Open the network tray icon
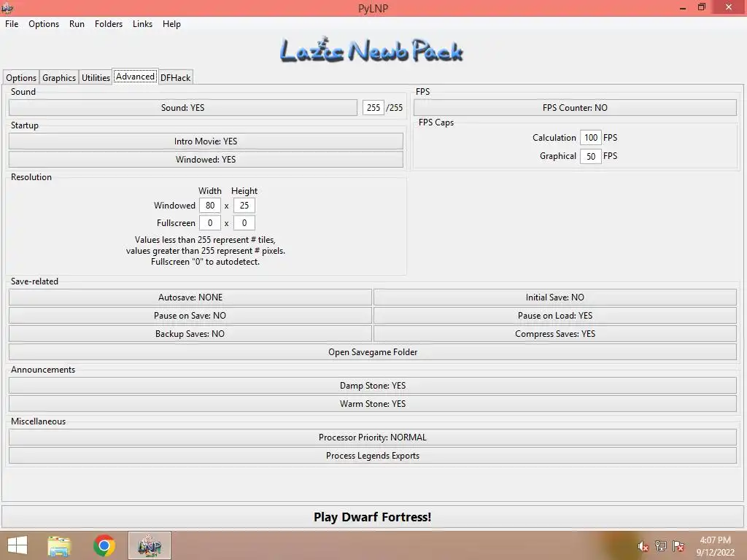This screenshot has width=747, height=560. [x=660, y=546]
